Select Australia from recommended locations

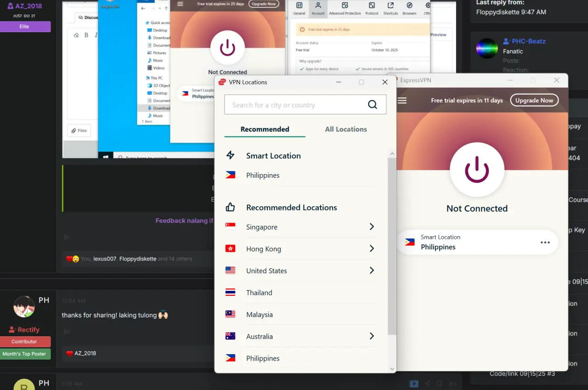pyautogui.click(x=260, y=337)
